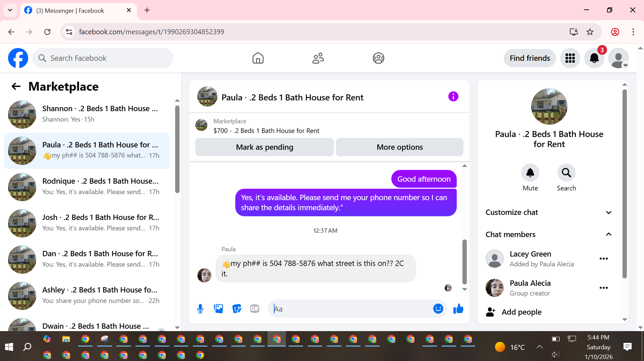Open the Windows Start menu
The height and width of the screenshot is (361, 644).
pos(9,347)
